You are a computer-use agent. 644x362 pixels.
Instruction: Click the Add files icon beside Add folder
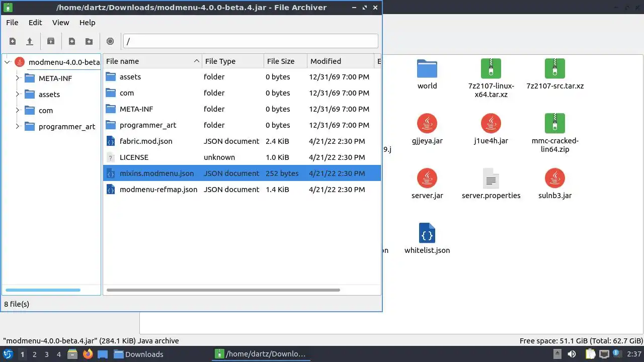coord(72,41)
